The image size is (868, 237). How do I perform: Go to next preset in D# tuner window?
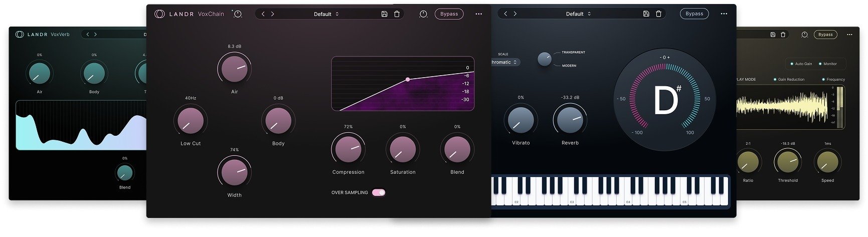515,14
